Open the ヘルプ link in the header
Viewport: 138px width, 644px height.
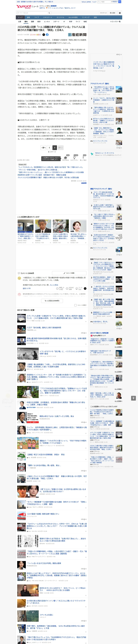tap(94, 2)
